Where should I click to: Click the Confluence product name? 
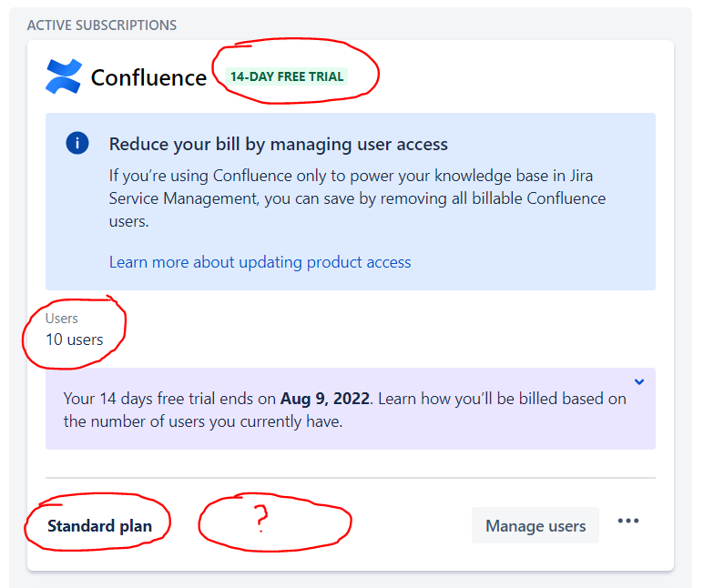point(149,77)
